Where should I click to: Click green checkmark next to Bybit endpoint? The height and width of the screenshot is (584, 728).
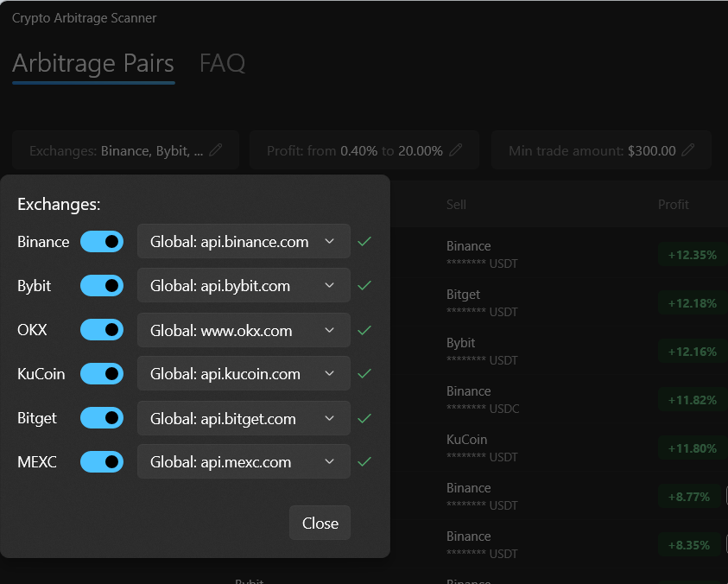click(x=364, y=285)
